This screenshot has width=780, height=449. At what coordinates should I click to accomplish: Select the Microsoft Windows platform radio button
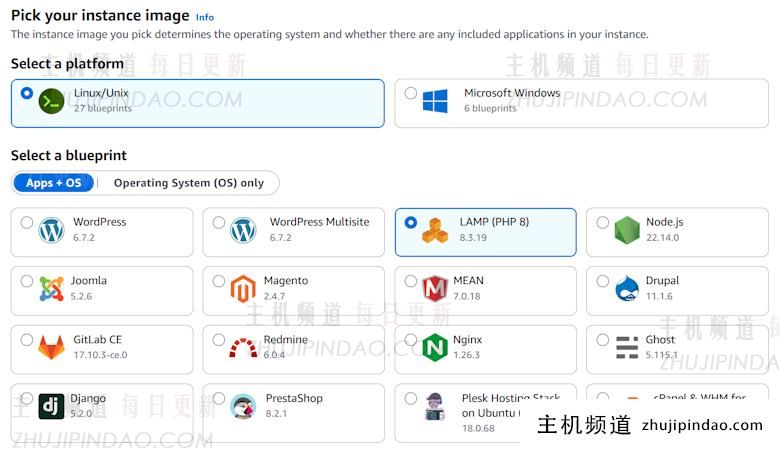tap(410, 93)
